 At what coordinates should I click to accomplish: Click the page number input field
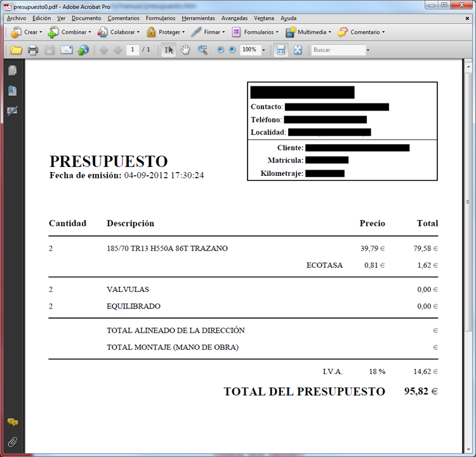(133, 50)
